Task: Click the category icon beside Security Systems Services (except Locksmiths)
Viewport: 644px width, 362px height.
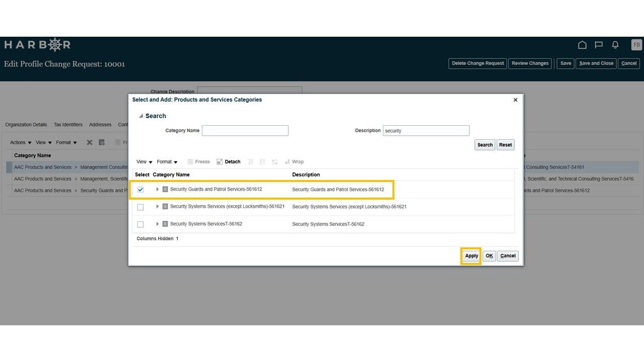Action: click(165, 207)
